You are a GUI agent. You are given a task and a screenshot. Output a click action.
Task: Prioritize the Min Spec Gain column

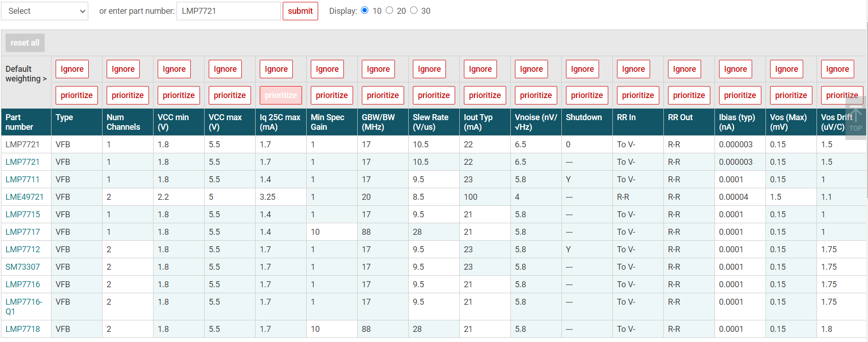(332, 95)
